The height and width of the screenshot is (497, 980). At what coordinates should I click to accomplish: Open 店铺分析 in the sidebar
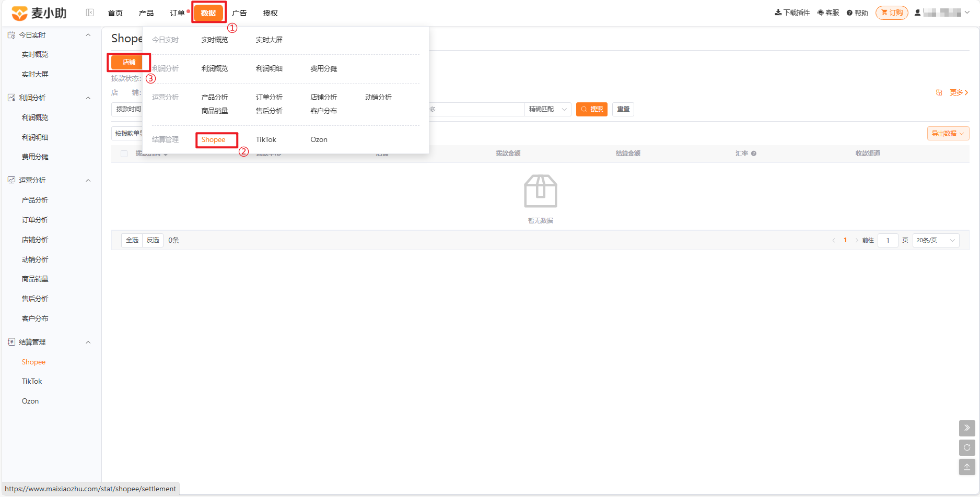pos(35,240)
